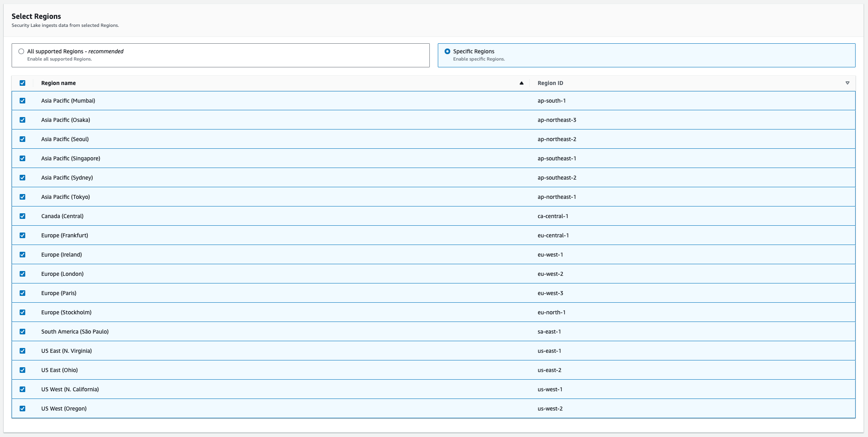The height and width of the screenshot is (437, 868).
Task: Click the Asia Pacific (Sydney) region name
Action: pos(67,178)
